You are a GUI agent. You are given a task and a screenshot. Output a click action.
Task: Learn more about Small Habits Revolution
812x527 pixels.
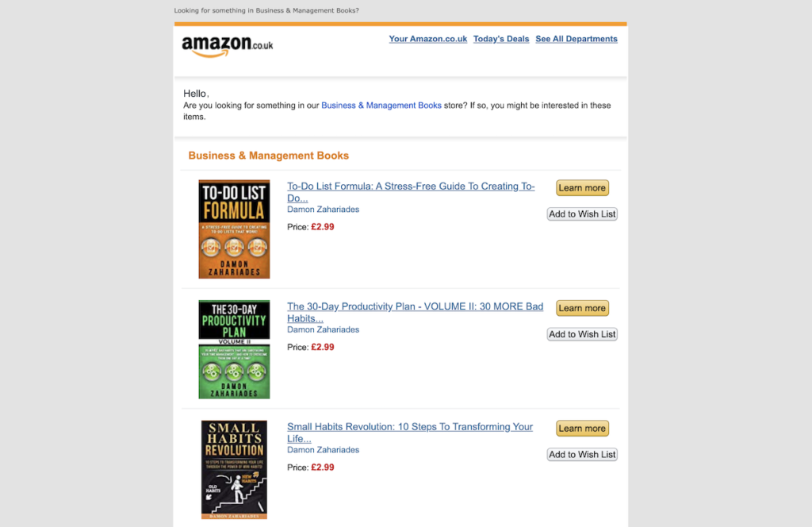click(582, 428)
